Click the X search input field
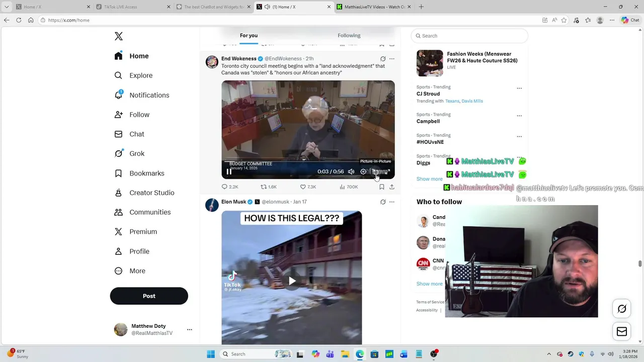Image resolution: width=644 pixels, height=362 pixels. click(x=469, y=36)
